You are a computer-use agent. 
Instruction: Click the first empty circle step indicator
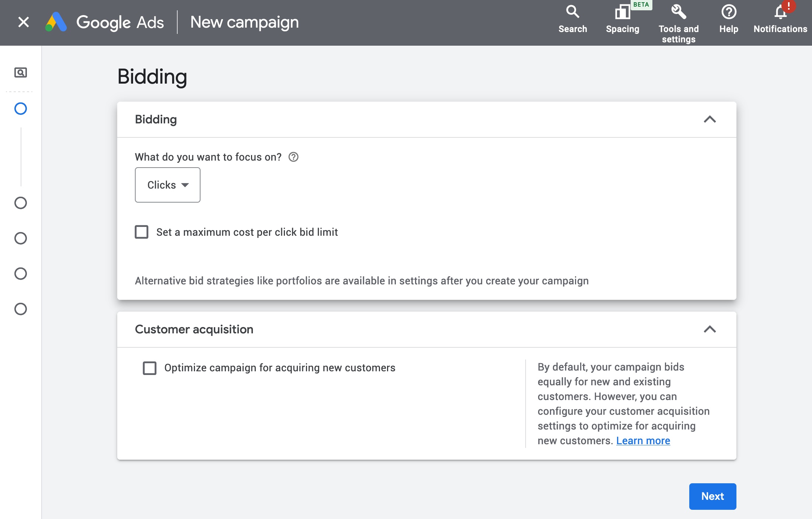tap(20, 203)
